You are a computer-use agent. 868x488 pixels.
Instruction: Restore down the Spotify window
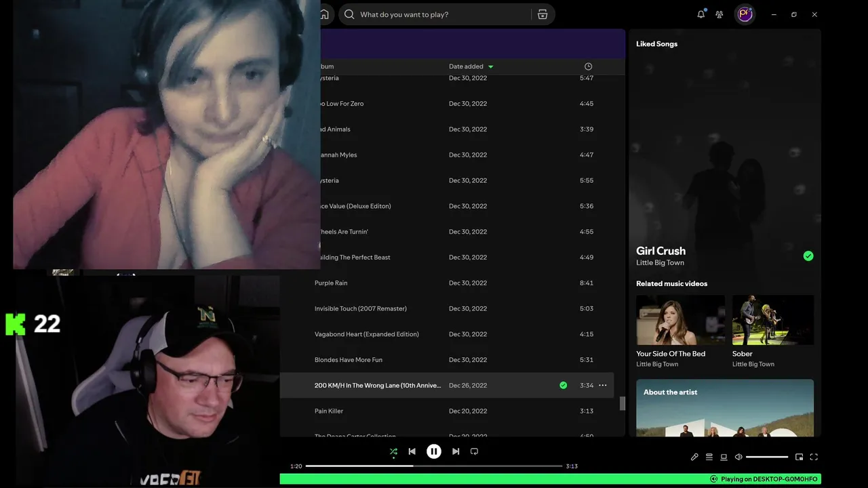tap(794, 14)
